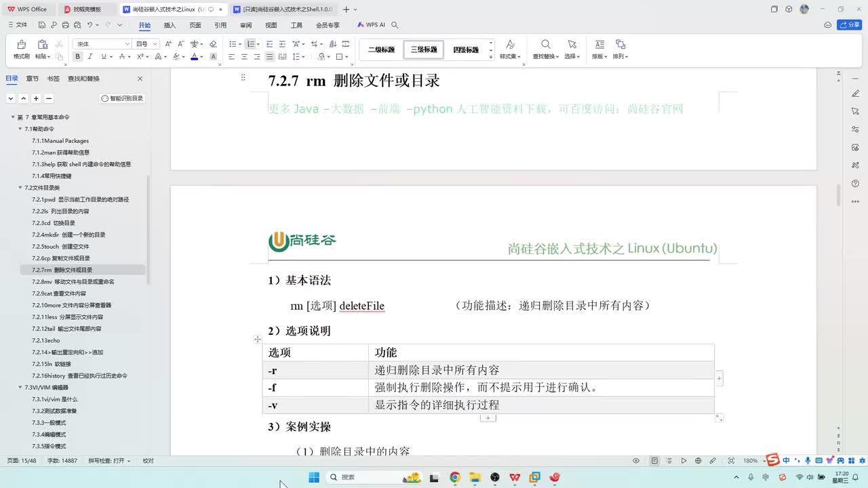Close the navigation pane with X
Image resolution: width=868 pixels, height=488 pixels.
[x=140, y=79]
